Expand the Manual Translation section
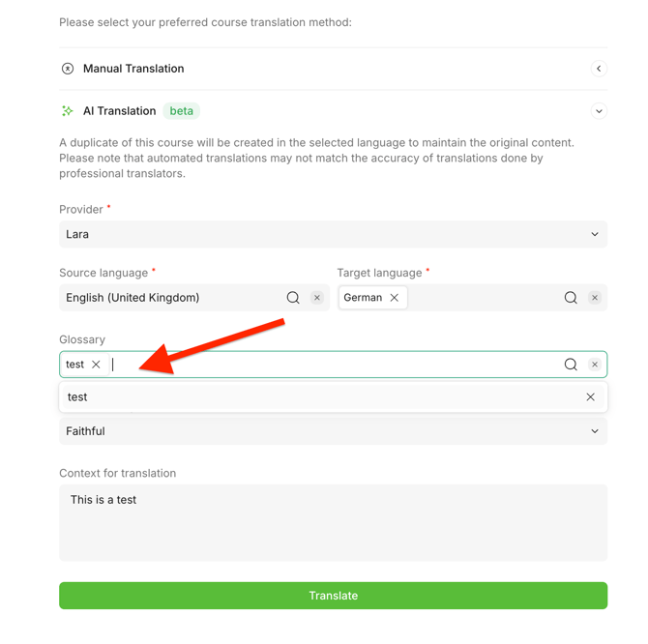 [x=599, y=69]
